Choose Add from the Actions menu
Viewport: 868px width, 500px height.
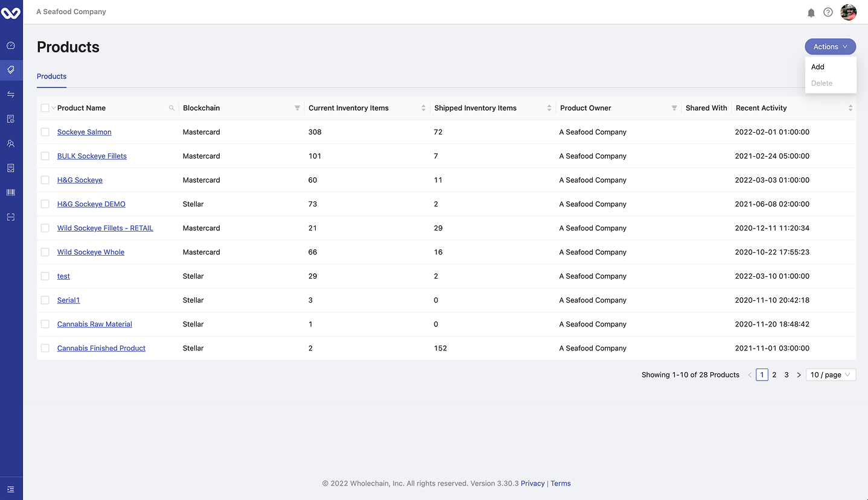coord(818,67)
